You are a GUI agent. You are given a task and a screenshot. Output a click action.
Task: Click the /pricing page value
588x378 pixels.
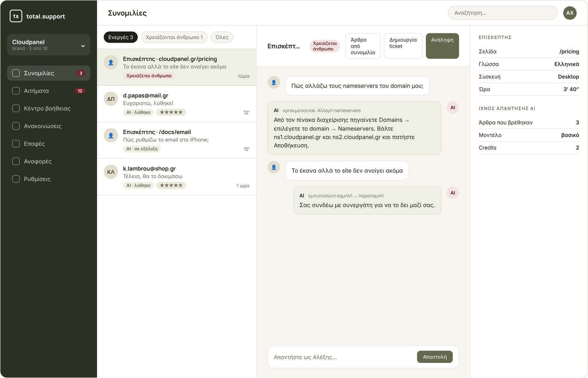point(569,52)
